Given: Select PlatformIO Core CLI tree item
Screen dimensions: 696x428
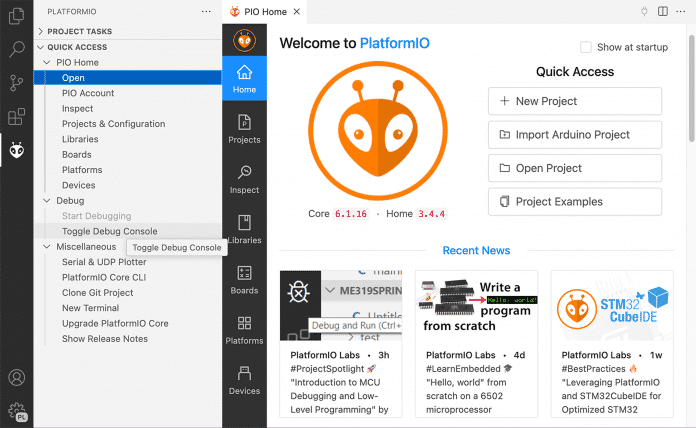Looking at the screenshot, I should 104,277.
